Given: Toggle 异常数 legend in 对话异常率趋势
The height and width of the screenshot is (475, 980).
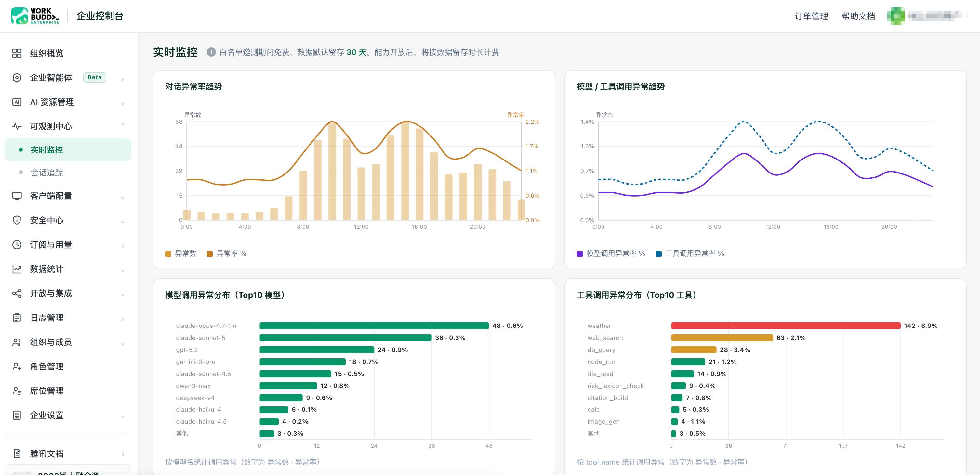Looking at the screenshot, I should [x=181, y=253].
